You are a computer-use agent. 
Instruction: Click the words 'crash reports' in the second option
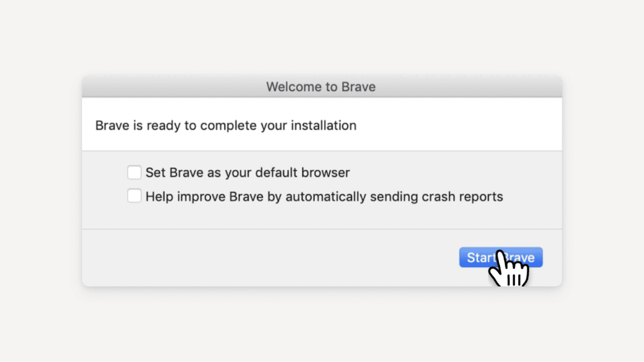(462, 197)
